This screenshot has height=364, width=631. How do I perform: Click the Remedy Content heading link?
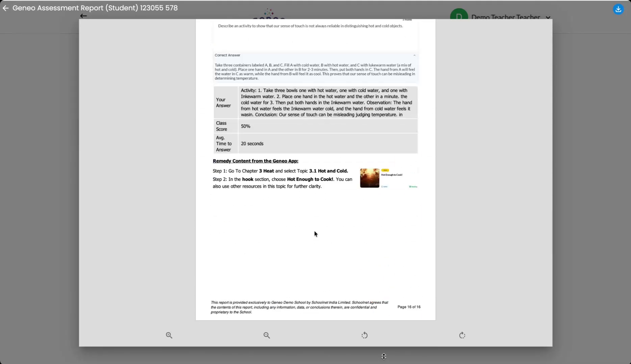pos(255,161)
